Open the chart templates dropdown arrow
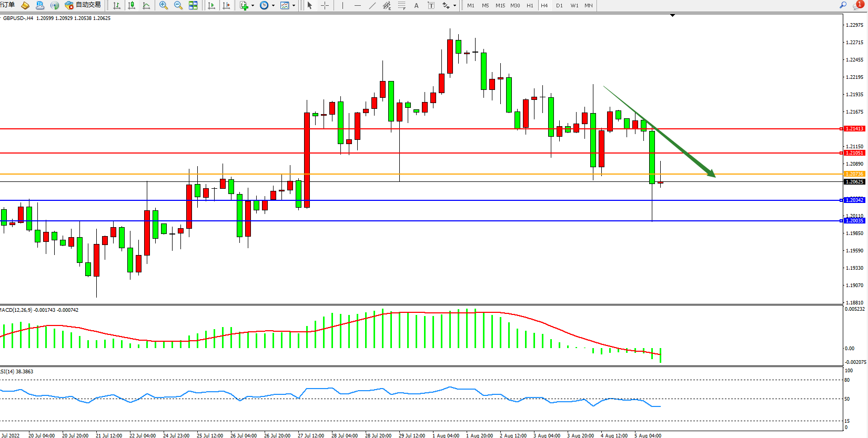This screenshot has width=868, height=438. coord(294,5)
